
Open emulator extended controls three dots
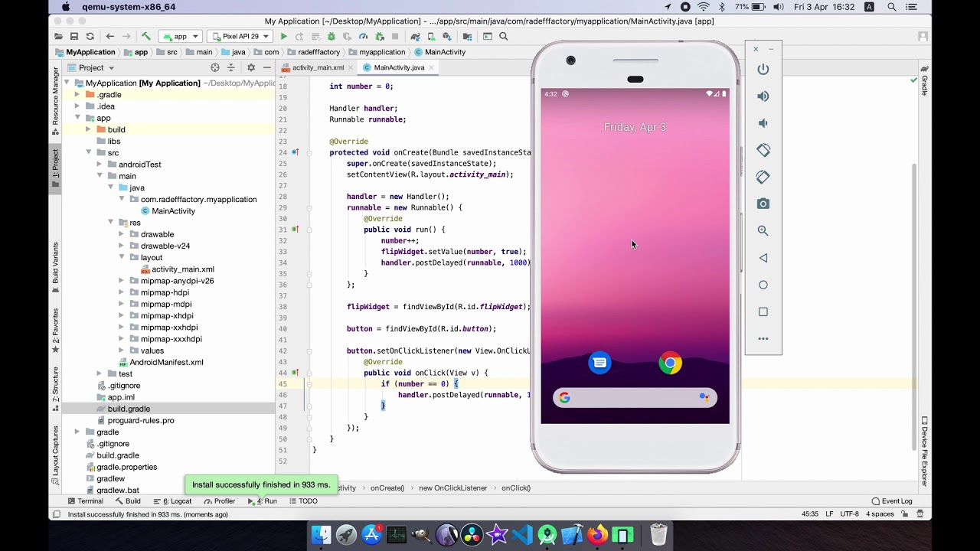[x=763, y=338]
